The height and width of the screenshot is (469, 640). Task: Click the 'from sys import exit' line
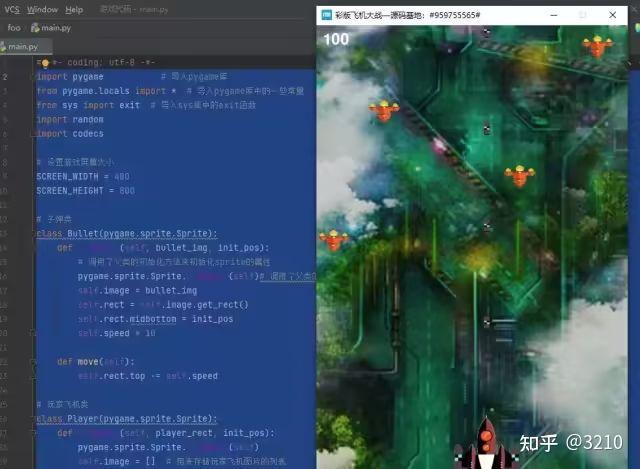(88, 105)
